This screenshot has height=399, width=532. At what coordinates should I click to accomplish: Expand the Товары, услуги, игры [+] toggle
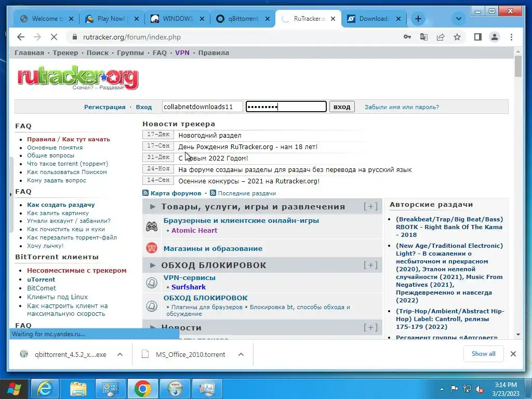(x=370, y=206)
